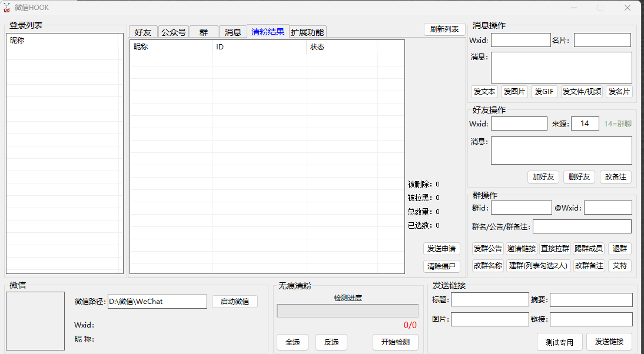
Task: Click the 踢群成员 button
Action: [x=589, y=249]
